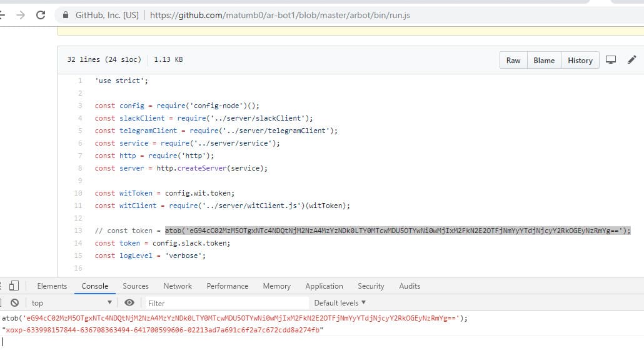Viewport: 644px width, 358px height.
Task: Open file in GitHub Desktop monitor icon
Action: coord(611,60)
